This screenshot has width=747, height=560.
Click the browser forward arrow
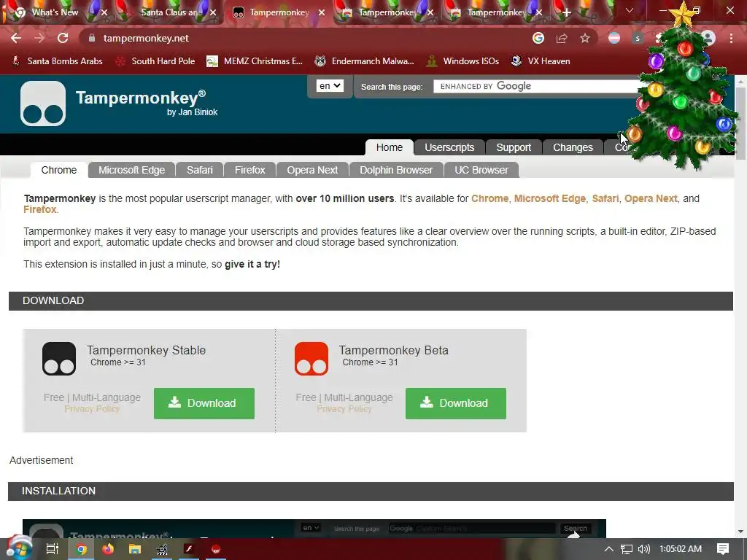click(39, 38)
